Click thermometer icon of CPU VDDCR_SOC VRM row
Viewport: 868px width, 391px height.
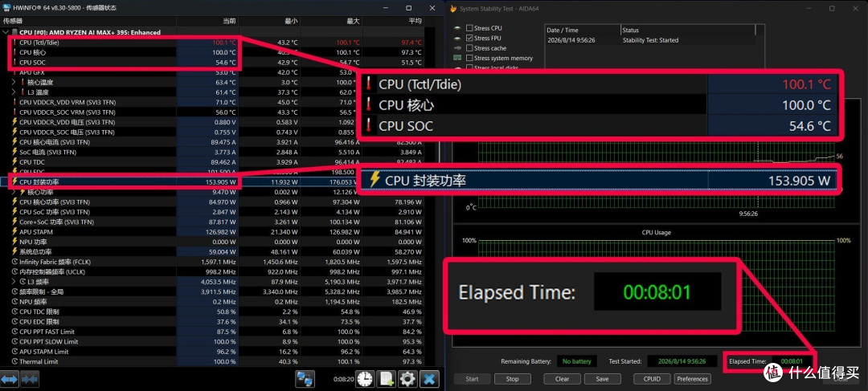(x=15, y=112)
